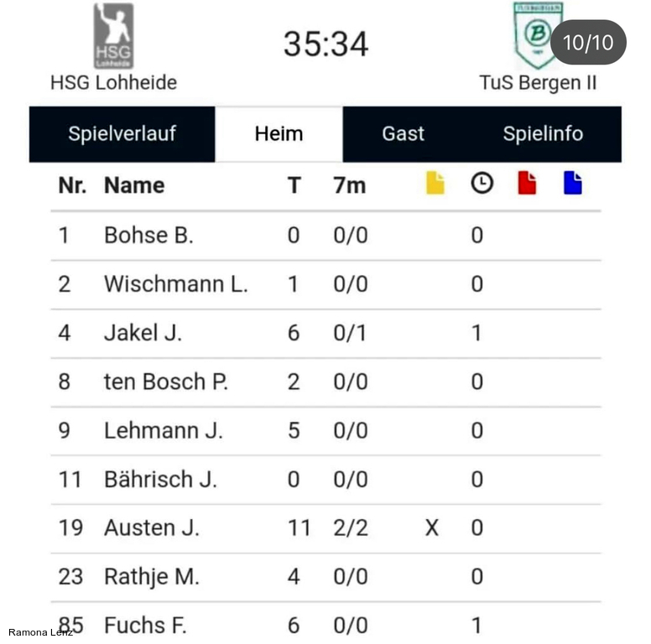The height and width of the screenshot is (644, 651).
Task: Switch to the Gast tab
Action: 404,134
